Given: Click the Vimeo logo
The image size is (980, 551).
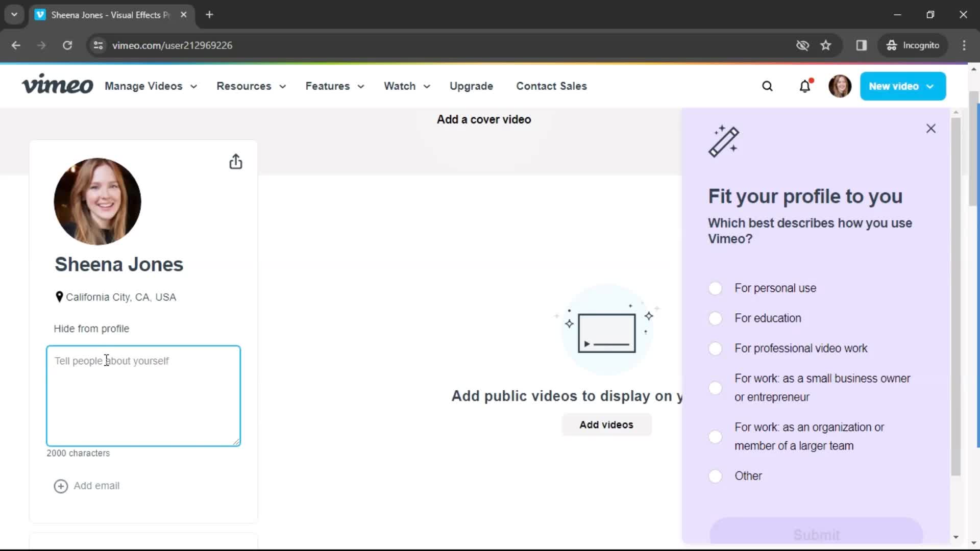Looking at the screenshot, I should pos(57,85).
